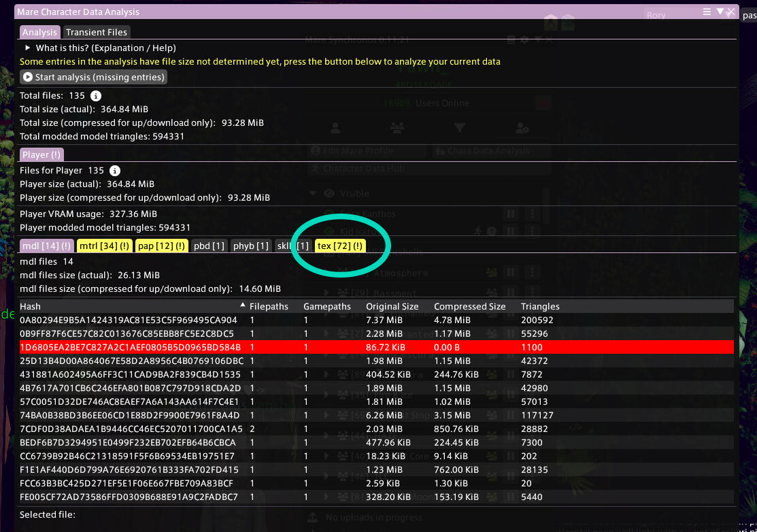Select the red highlighted hash row 1D6805EA
The width and height of the screenshot is (757, 532).
click(x=129, y=347)
